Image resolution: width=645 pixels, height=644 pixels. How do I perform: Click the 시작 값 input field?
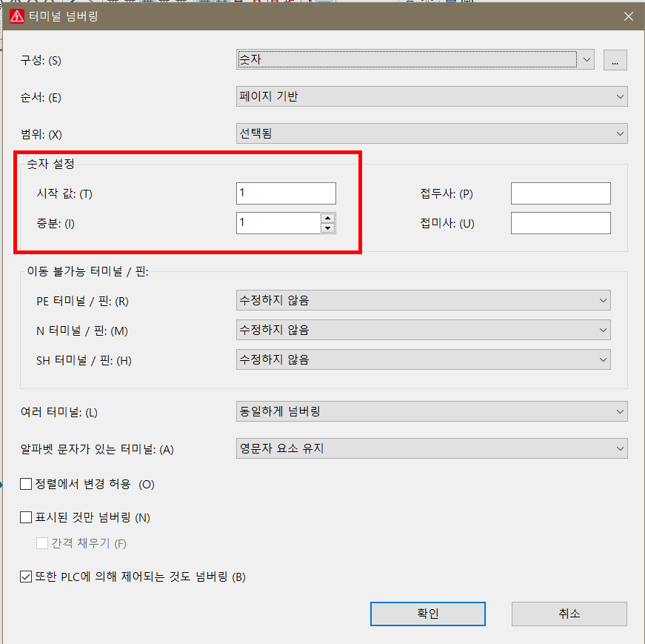tap(286, 193)
